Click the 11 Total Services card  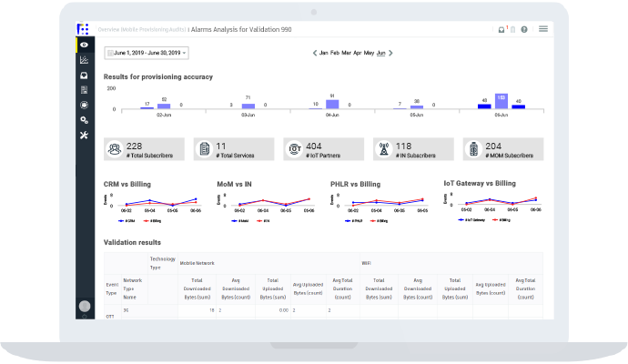234,149
